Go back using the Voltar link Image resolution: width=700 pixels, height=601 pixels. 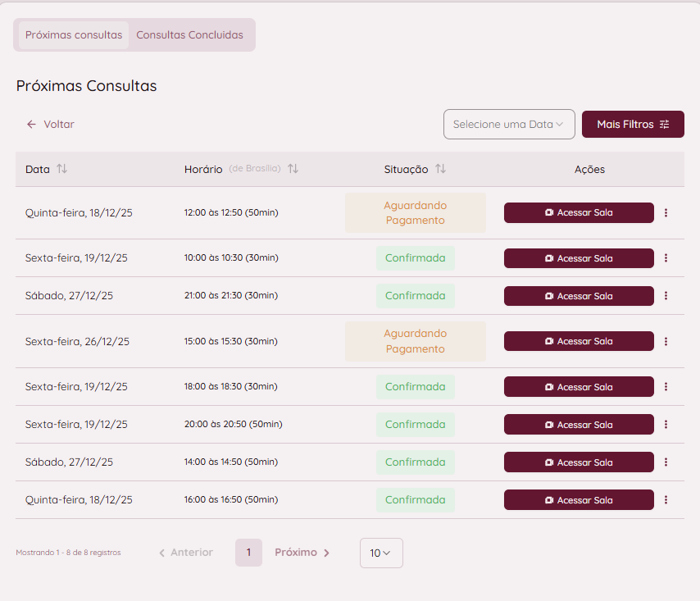pyautogui.click(x=51, y=125)
